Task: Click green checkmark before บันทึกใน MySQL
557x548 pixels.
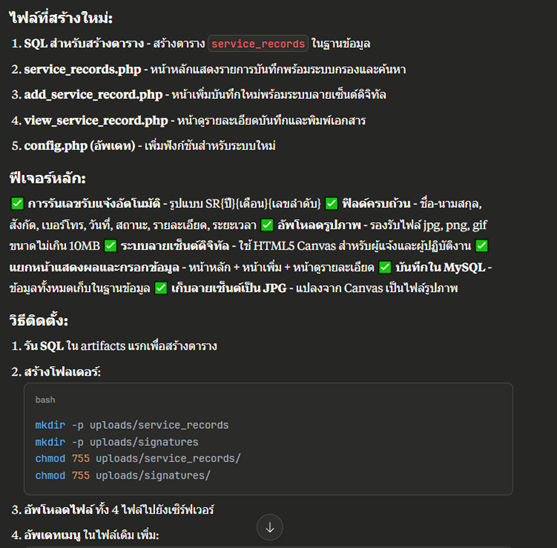Action: point(385,267)
